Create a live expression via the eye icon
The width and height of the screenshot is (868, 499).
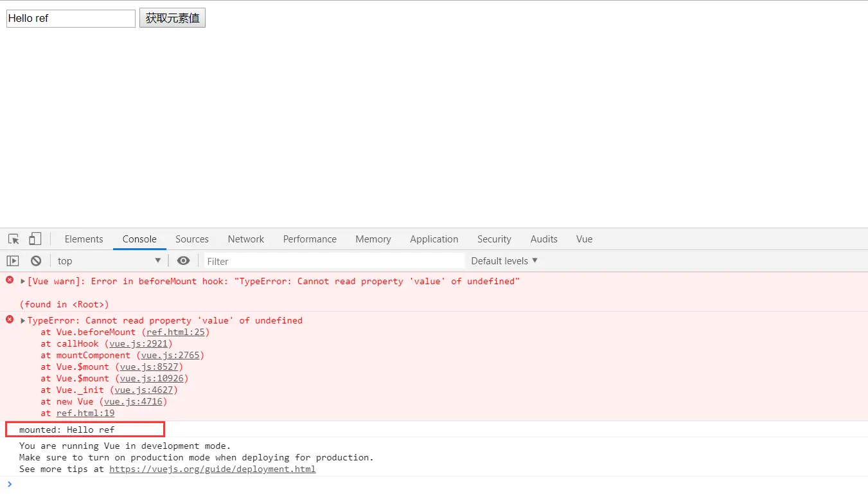(183, 260)
